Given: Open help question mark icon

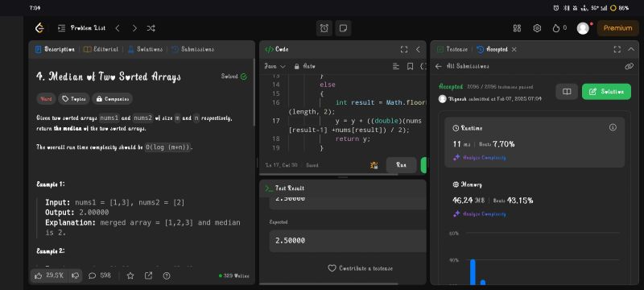Looking at the screenshot, I should [167, 275].
